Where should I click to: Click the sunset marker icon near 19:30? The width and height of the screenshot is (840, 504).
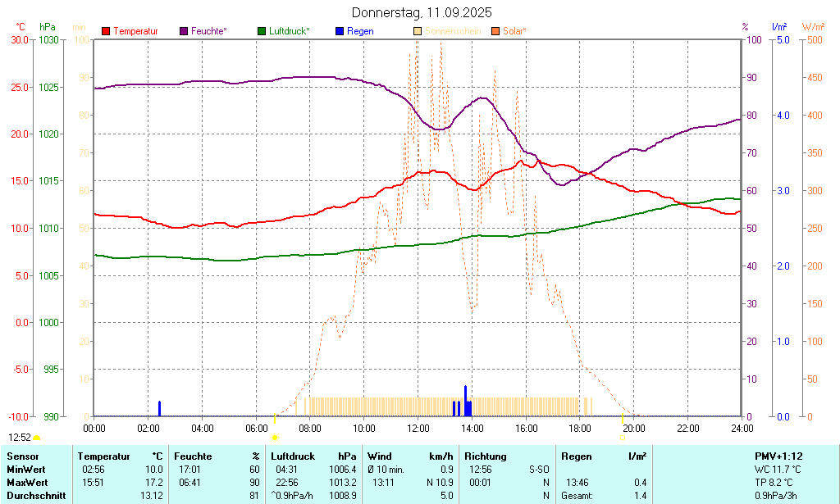(623, 438)
